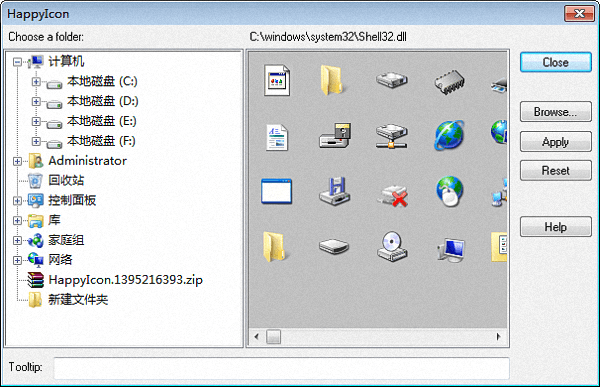Expand the 家庭组 node
The width and height of the screenshot is (600, 387).
[17, 240]
